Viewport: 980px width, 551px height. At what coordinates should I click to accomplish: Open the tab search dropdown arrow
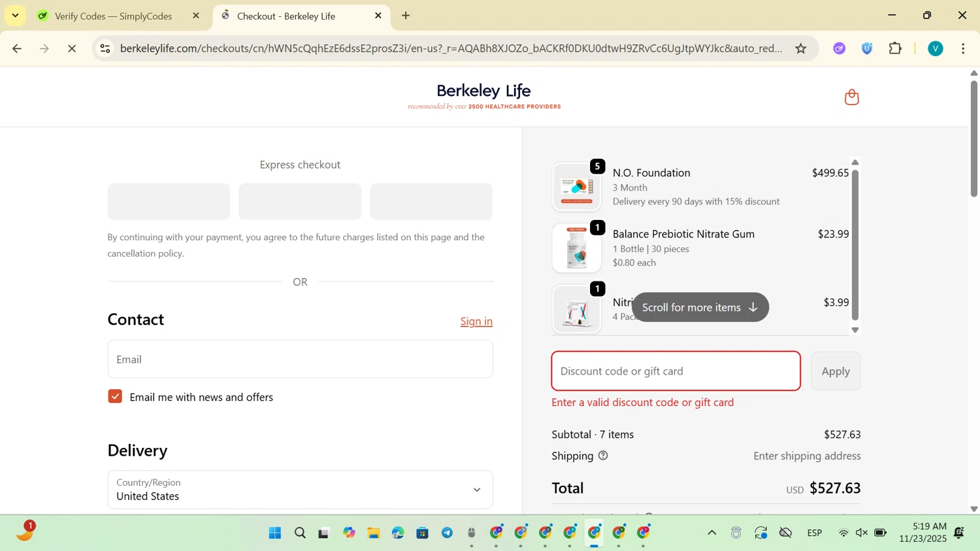[15, 15]
